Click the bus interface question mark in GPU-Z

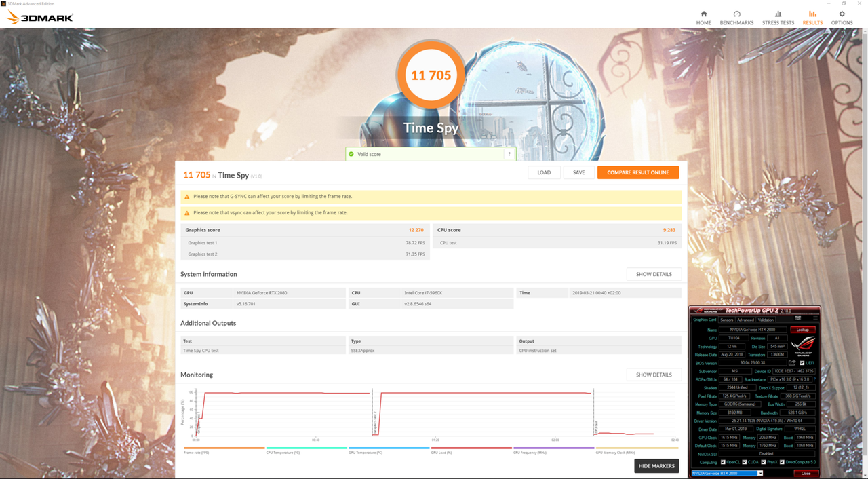[x=814, y=379]
